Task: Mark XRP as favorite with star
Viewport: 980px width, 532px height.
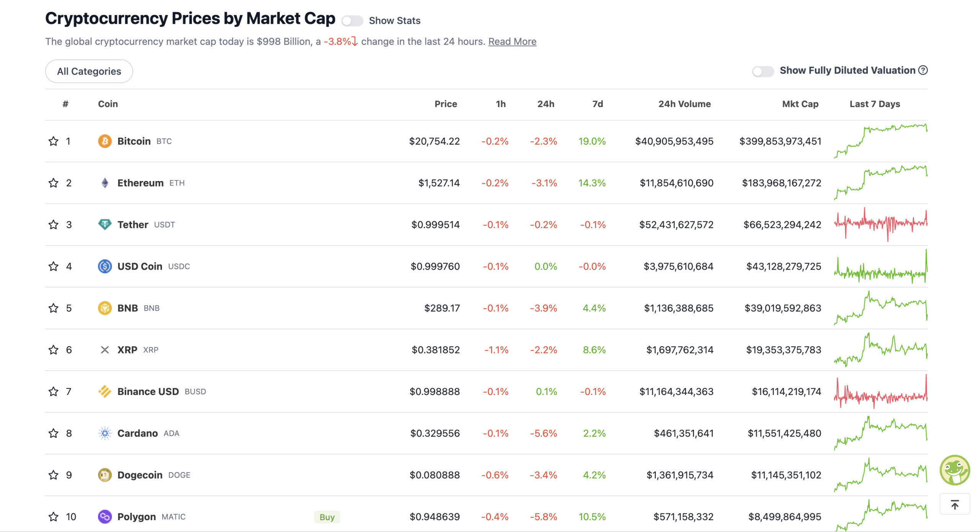Action: coord(53,350)
